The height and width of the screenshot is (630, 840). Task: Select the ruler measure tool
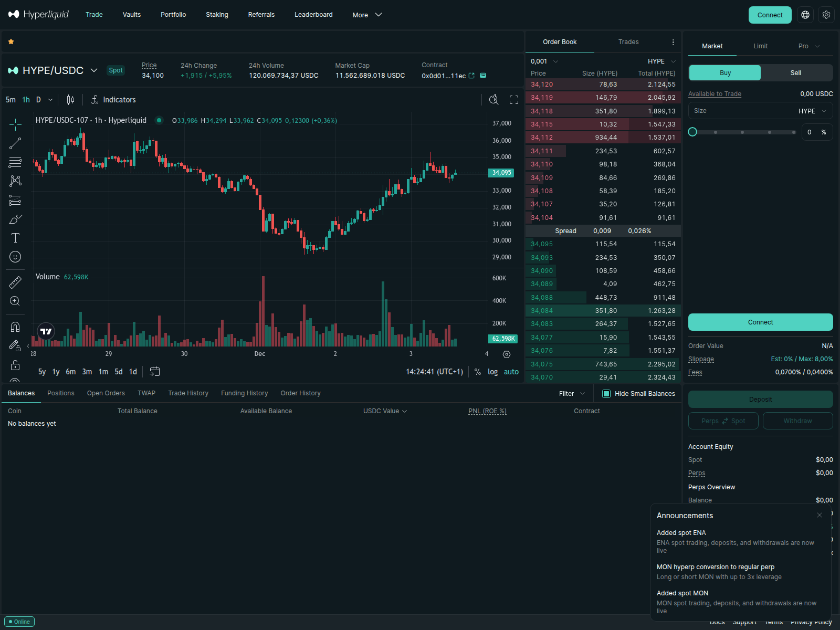(x=15, y=282)
